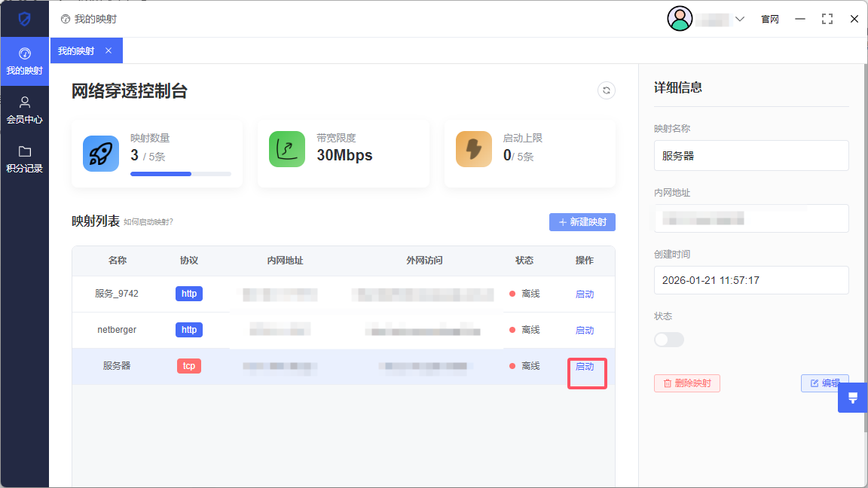Open 会员中心 from the sidebar
Viewport: 868px width, 488px height.
[x=25, y=110]
